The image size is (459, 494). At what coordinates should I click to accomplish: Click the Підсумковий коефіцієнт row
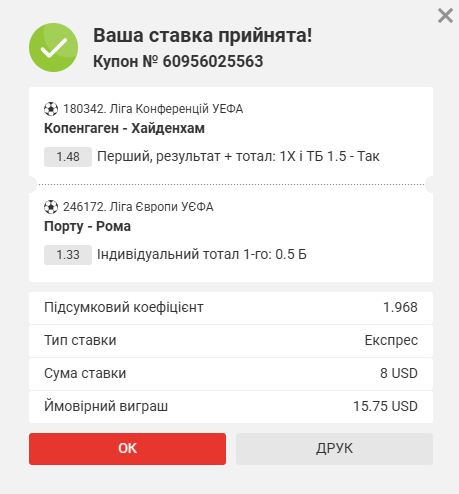231,308
